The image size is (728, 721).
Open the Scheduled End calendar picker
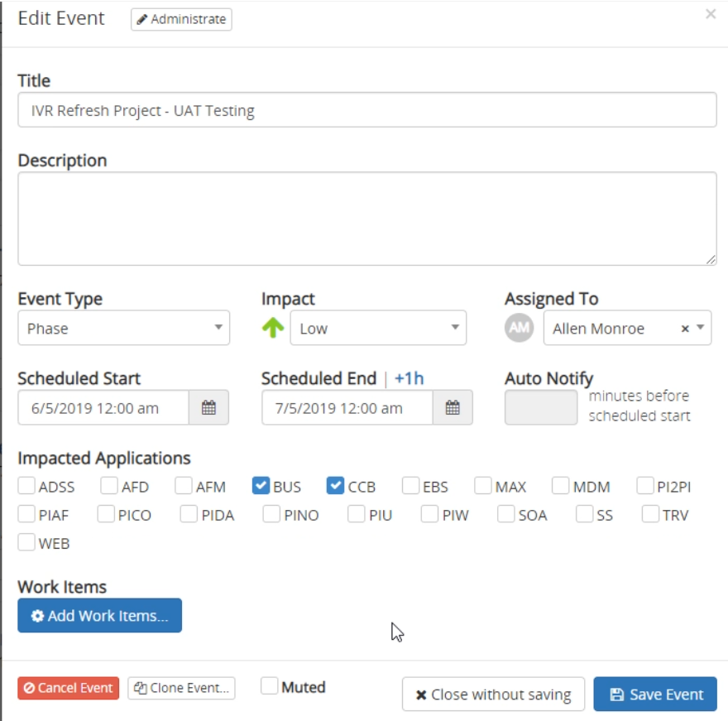[x=453, y=407]
